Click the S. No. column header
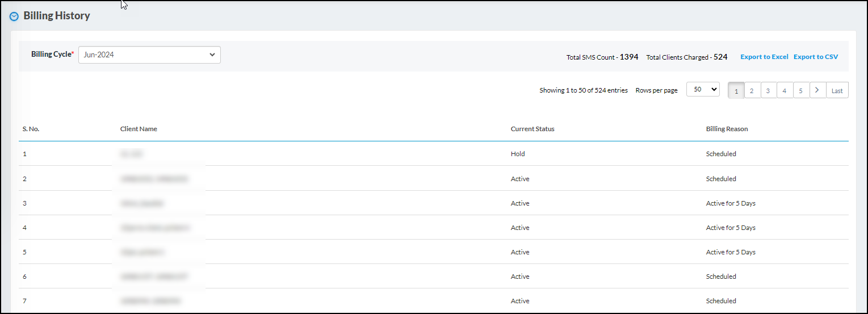 pyautogui.click(x=31, y=129)
